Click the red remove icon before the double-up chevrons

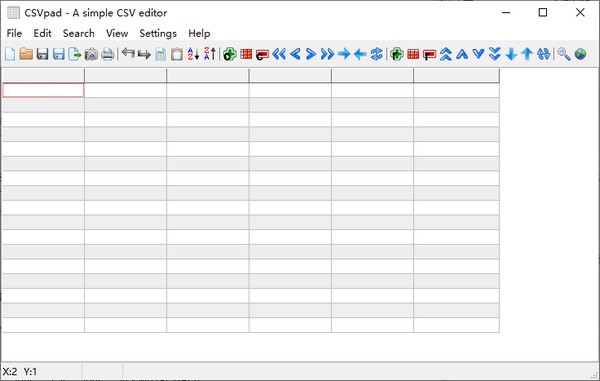[429, 55]
